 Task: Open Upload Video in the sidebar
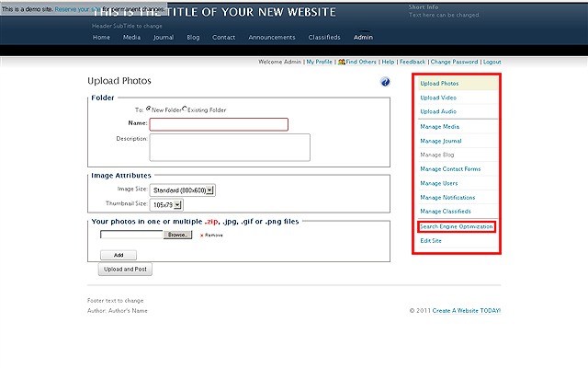[439, 98]
